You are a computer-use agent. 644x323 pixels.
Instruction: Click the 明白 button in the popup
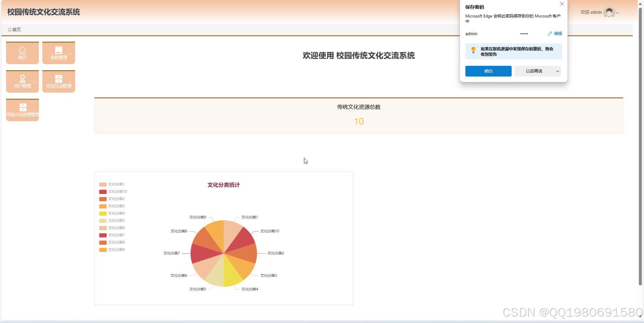pos(488,71)
